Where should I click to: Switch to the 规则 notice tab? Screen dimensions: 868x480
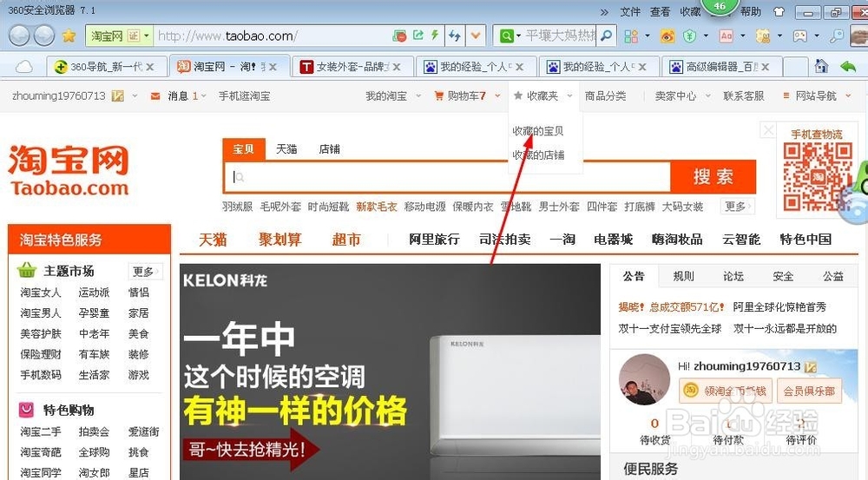coord(683,276)
